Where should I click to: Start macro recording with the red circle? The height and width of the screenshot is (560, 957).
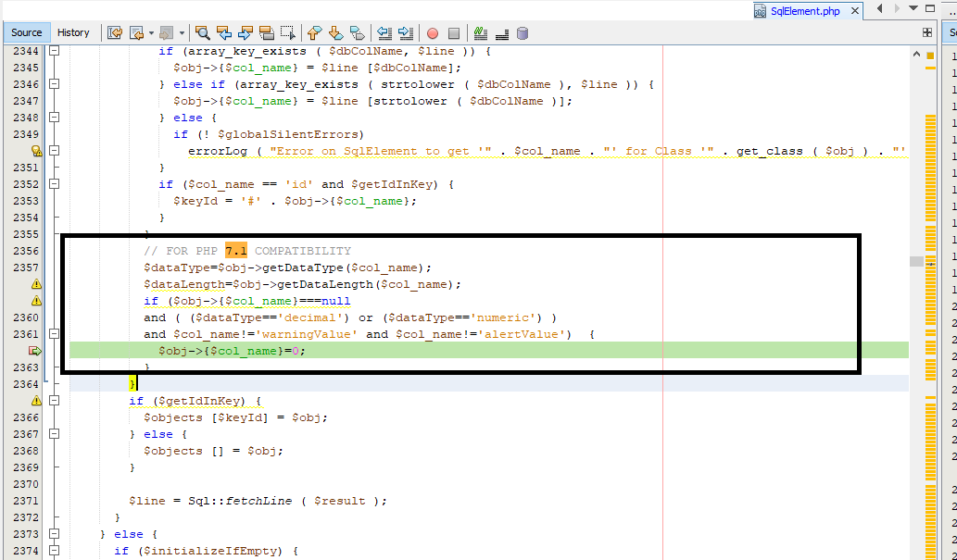click(432, 33)
